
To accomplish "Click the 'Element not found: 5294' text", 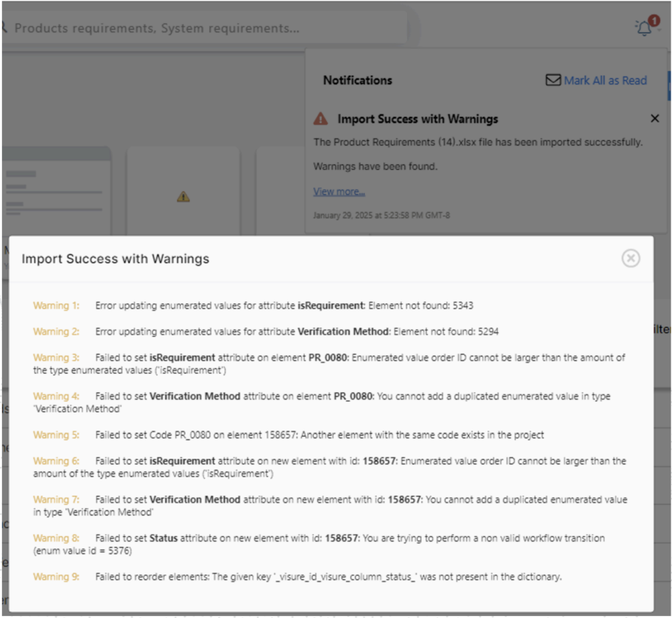I will (x=446, y=332).
